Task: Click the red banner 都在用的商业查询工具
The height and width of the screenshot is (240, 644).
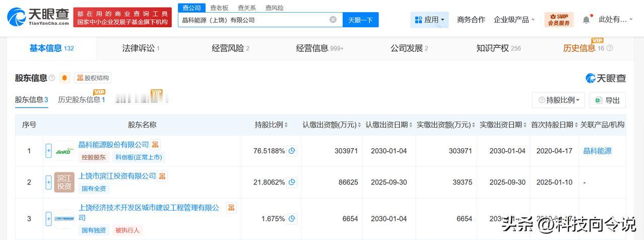Action: click(122, 18)
